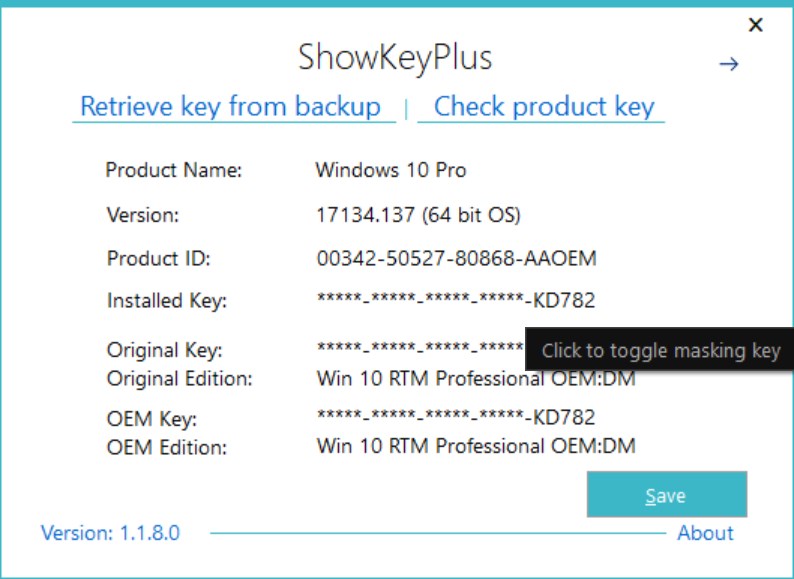Click the Save button
The image size is (794, 579).
tap(666, 494)
